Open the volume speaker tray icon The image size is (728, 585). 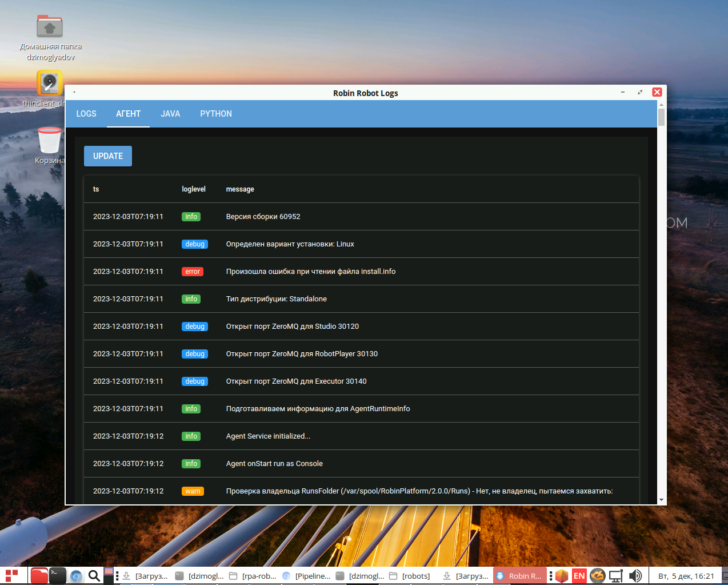click(635, 576)
